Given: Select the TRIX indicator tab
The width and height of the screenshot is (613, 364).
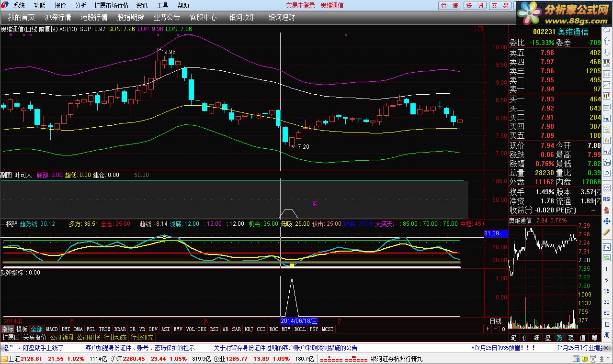Looking at the screenshot, I should 104,329.
